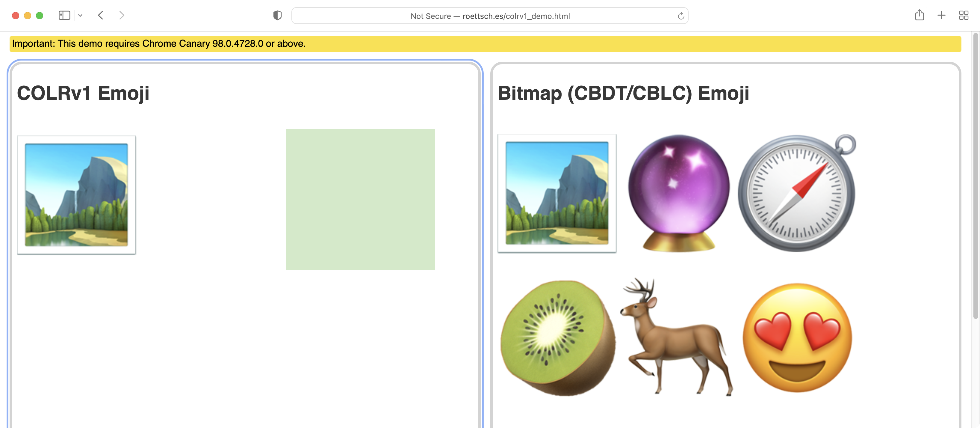
Task: Click the forward navigation arrow
Action: point(122,15)
